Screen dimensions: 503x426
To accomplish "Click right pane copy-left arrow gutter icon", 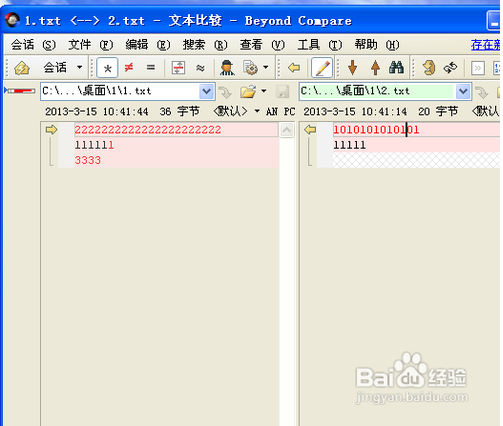I will pyautogui.click(x=310, y=129).
